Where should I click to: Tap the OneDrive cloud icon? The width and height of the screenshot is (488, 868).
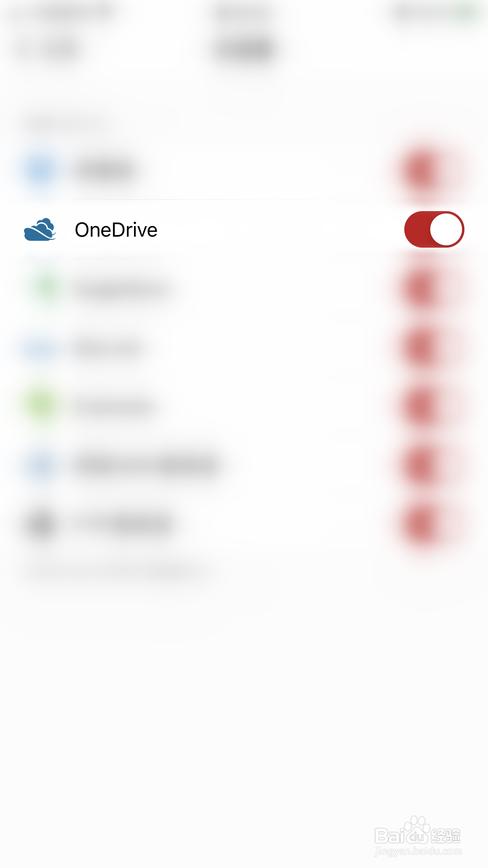click(x=40, y=230)
